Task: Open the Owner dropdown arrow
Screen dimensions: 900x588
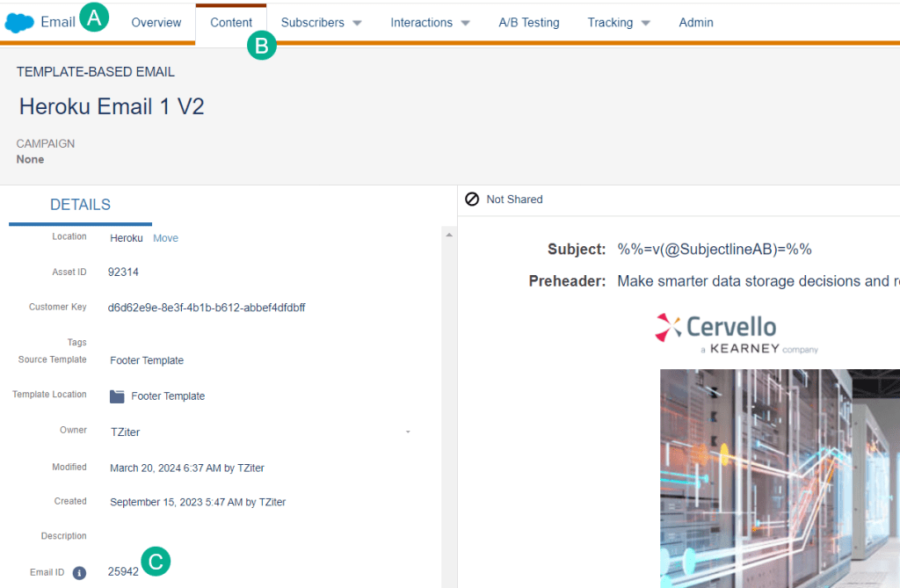Action: coord(408,432)
